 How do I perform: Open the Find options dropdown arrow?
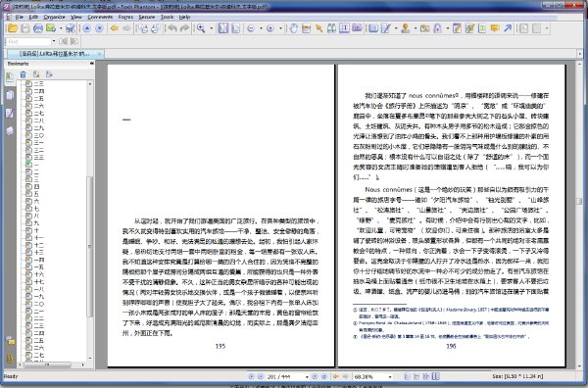pyautogui.click(x=54, y=41)
